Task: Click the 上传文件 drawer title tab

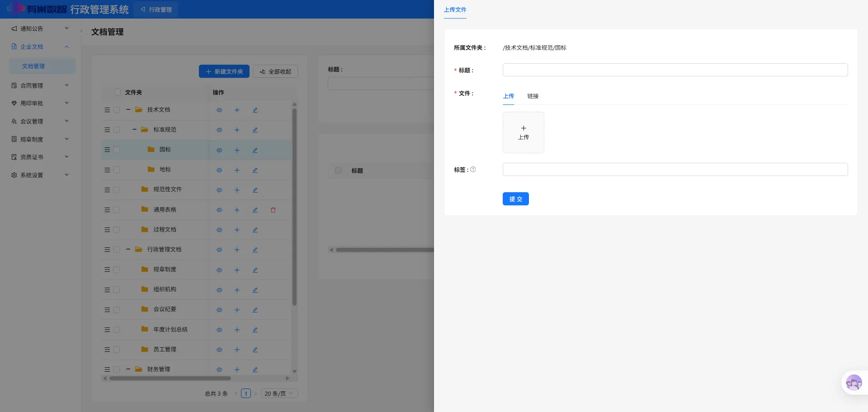Action: [x=455, y=9]
